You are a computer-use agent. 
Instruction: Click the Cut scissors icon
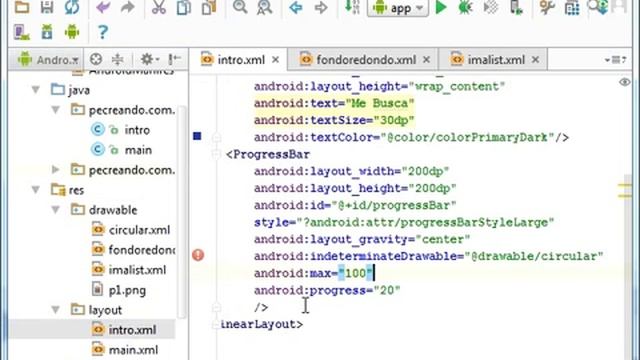tap(158, 7)
